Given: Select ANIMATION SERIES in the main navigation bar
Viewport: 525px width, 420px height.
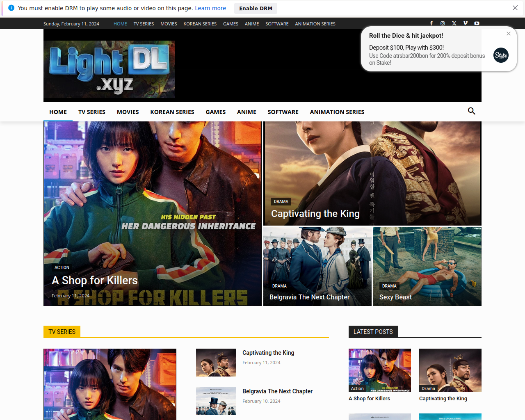Looking at the screenshot, I should [337, 112].
